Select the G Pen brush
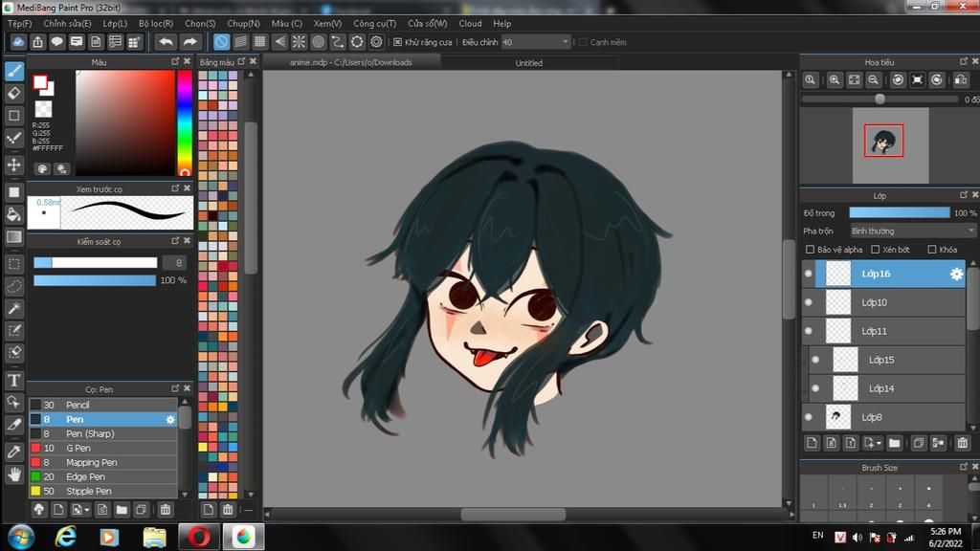This screenshot has width=980, height=551. [103, 448]
